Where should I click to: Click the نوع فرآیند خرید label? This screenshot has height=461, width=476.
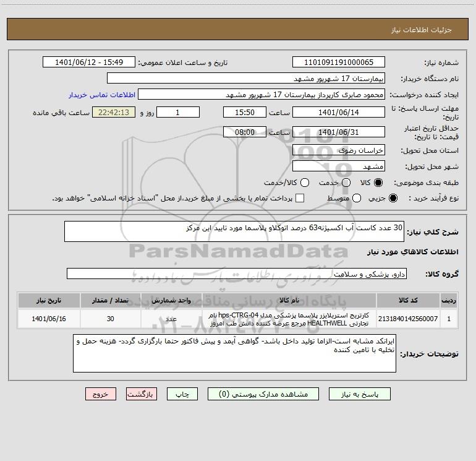click(433, 198)
